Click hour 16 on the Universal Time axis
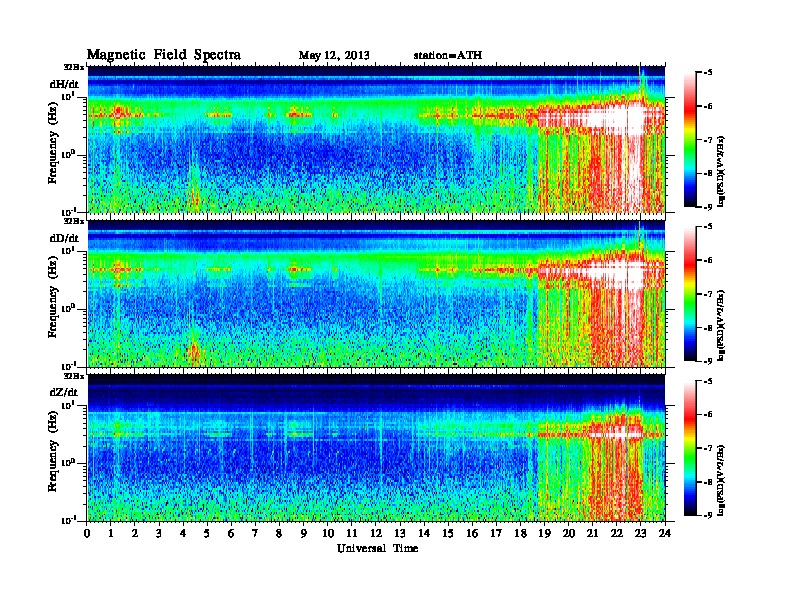Screen dimensions: 792x612 (472, 533)
